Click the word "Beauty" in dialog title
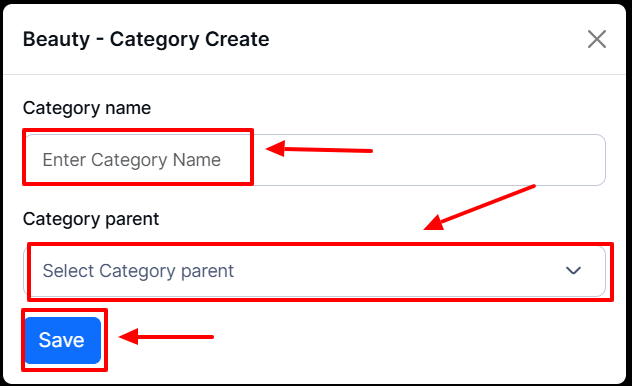The height and width of the screenshot is (386, 632). [56, 39]
